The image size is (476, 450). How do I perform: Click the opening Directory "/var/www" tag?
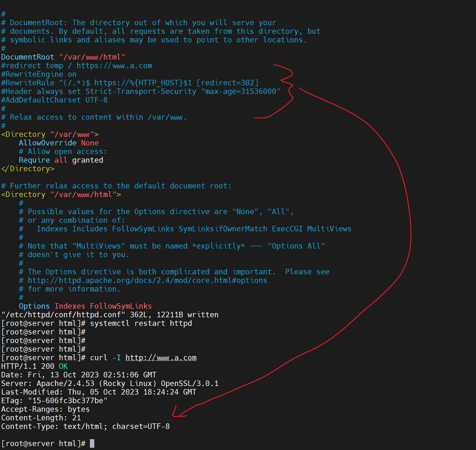coord(50,134)
